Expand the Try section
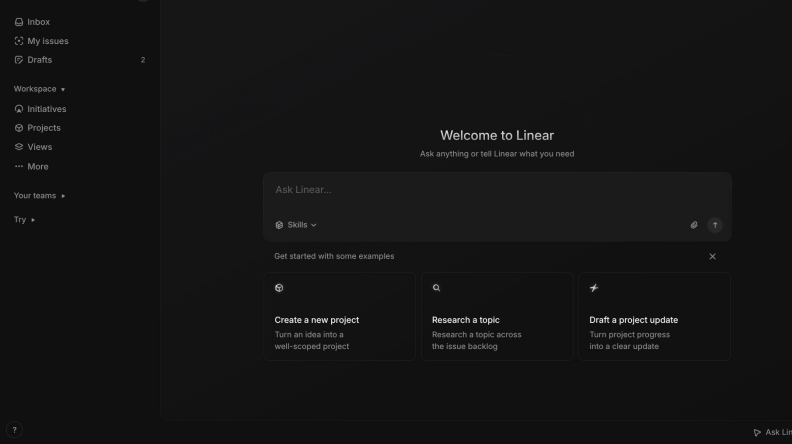Image resolution: width=792 pixels, height=444 pixels. point(24,220)
